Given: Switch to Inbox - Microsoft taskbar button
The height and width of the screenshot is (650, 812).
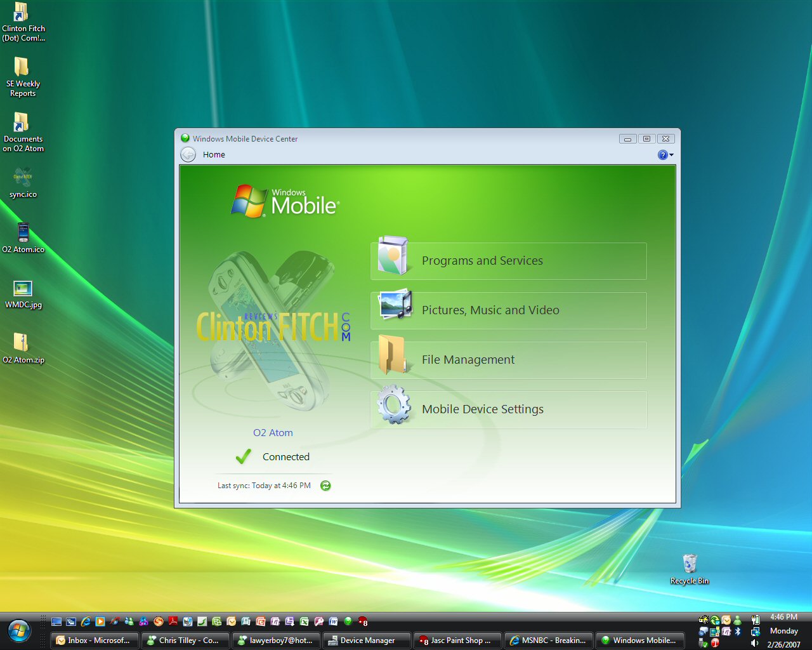Looking at the screenshot, I should click(95, 640).
